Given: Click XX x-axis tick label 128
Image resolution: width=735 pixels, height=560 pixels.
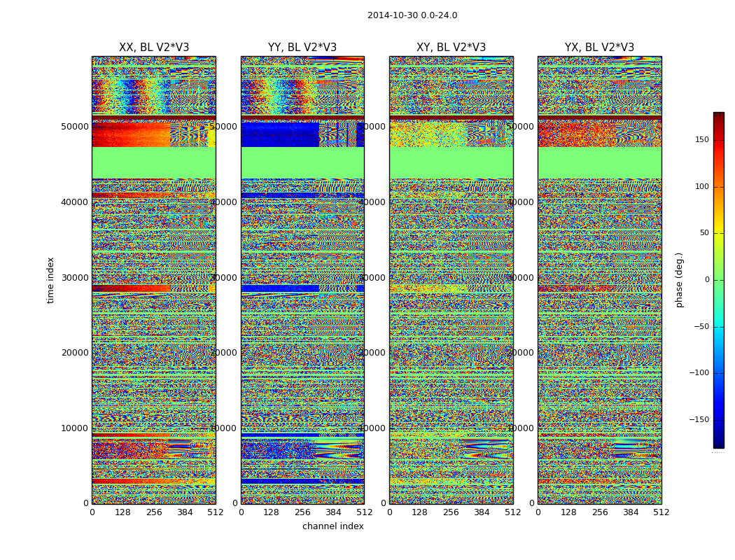Looking at the screenshot, I should (122, 512).
